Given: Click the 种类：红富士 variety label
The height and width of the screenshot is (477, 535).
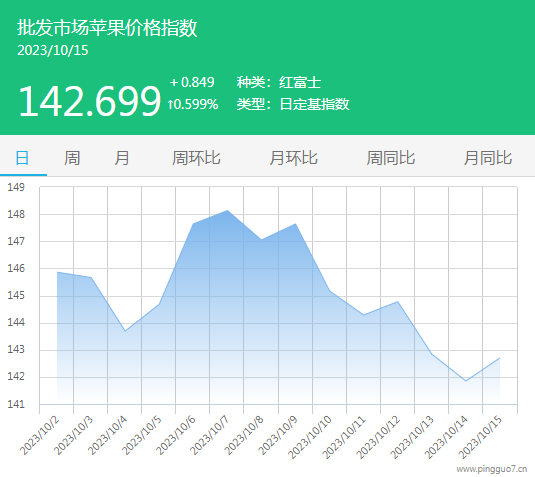Looking at the screenshot, I should click(x=279, y=83).
